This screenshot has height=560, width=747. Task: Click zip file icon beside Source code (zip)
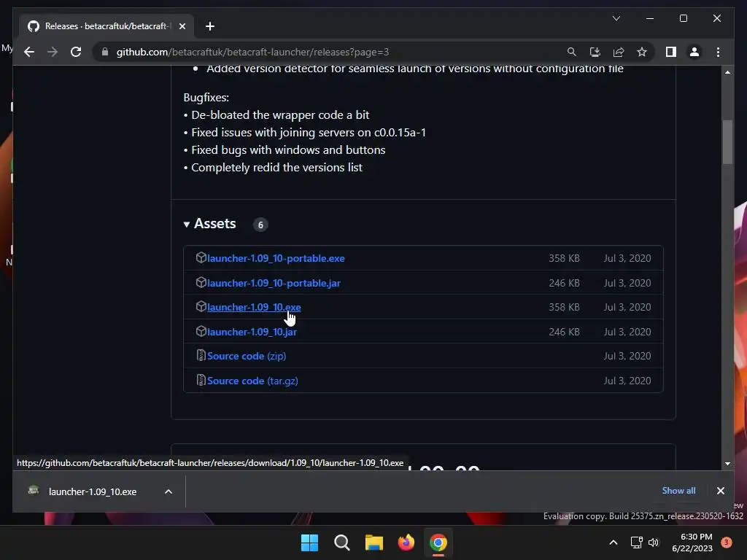tap(201, 356)
